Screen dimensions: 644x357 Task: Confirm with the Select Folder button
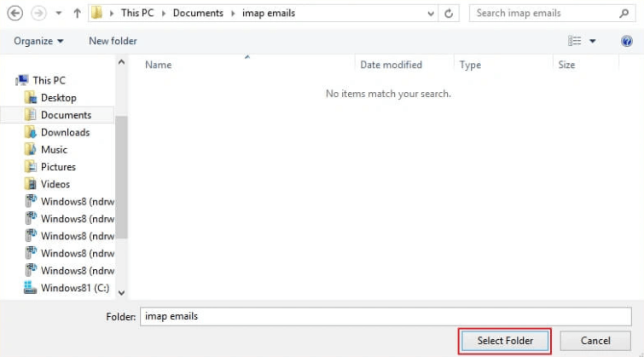505,341
